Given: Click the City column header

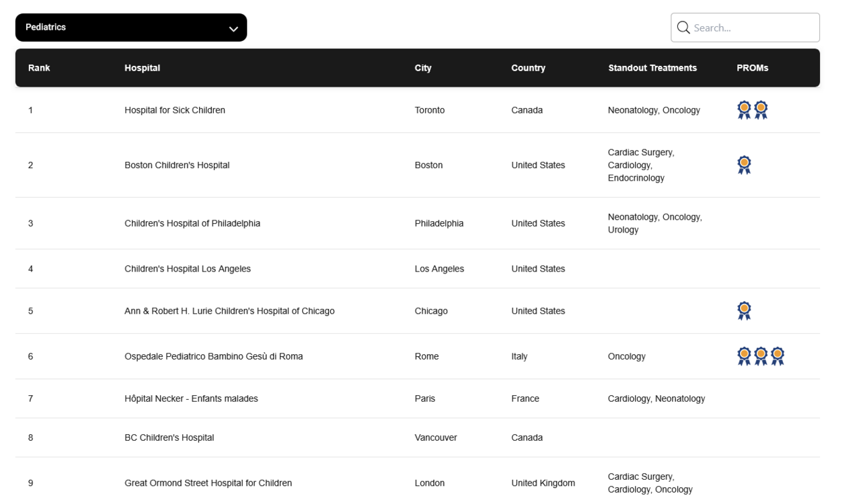Looking at the screenshot, I should tap(423, 68).
